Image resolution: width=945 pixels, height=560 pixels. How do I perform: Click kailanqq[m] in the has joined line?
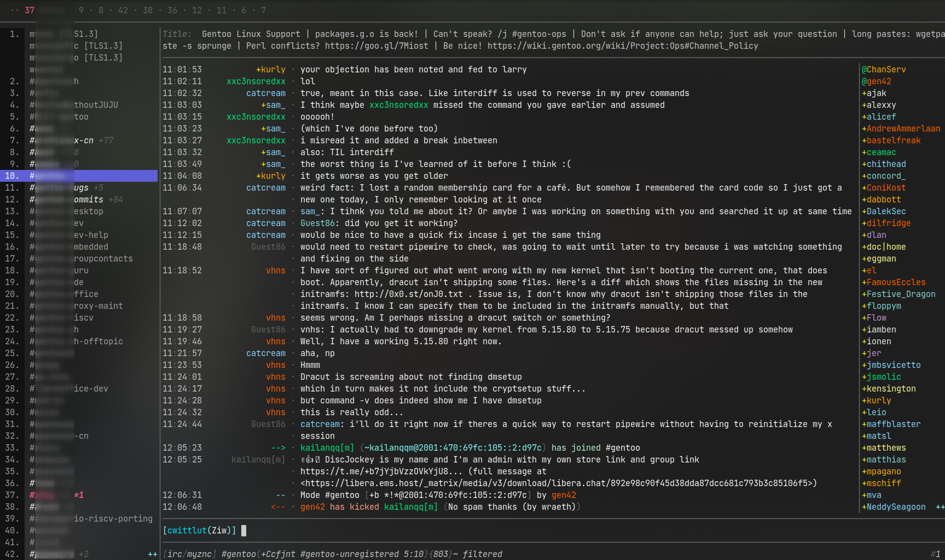click(x=327, y=448)
